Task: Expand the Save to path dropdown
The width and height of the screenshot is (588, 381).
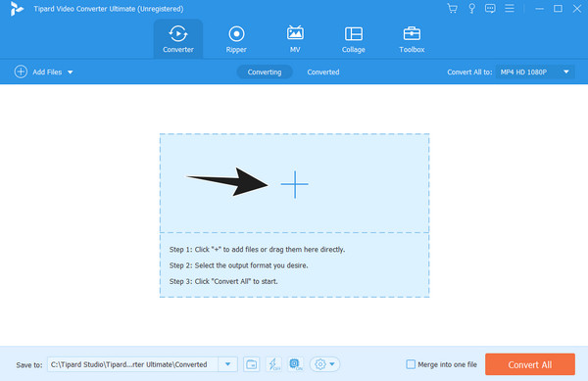Action: point(227,364)
